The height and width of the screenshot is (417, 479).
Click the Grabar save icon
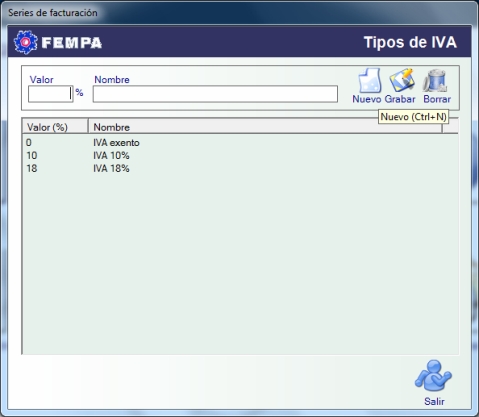pyautogui.click(x=402, y=81)
